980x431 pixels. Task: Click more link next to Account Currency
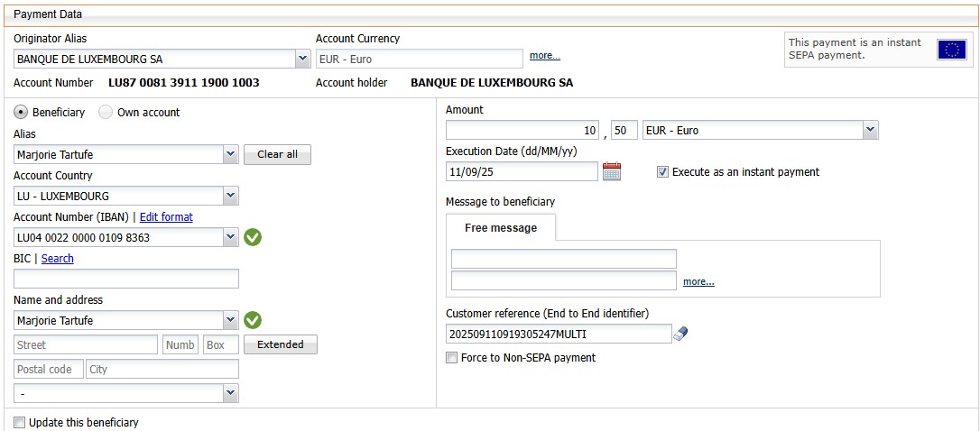(545, 56)
